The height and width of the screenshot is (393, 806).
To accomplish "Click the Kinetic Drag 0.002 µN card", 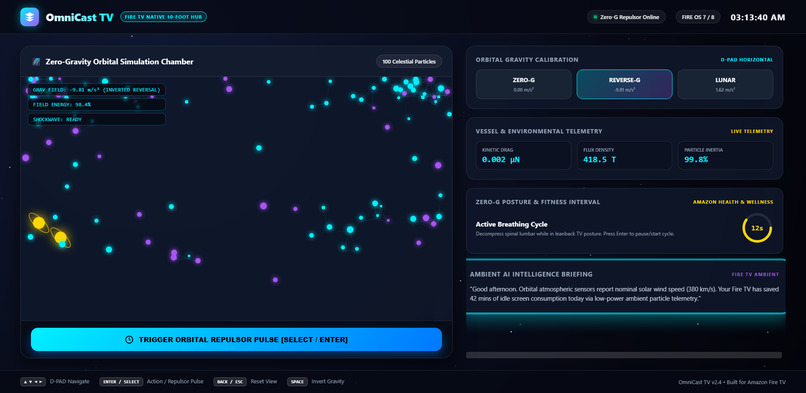I will 523,155.
